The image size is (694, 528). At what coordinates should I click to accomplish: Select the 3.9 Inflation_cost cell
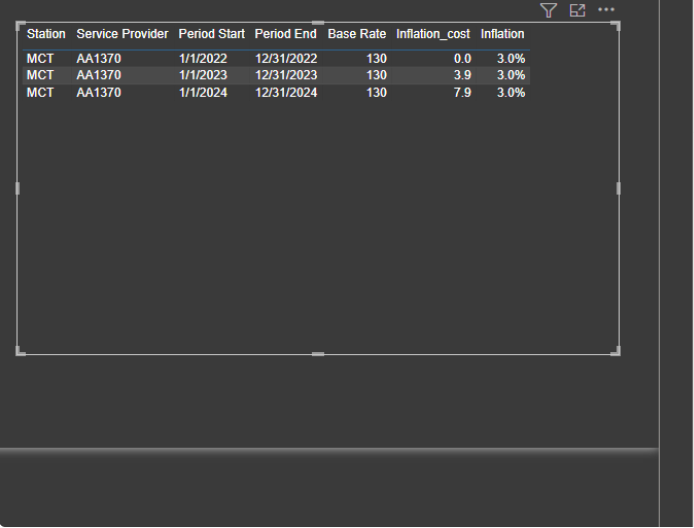tap(462, 75)
